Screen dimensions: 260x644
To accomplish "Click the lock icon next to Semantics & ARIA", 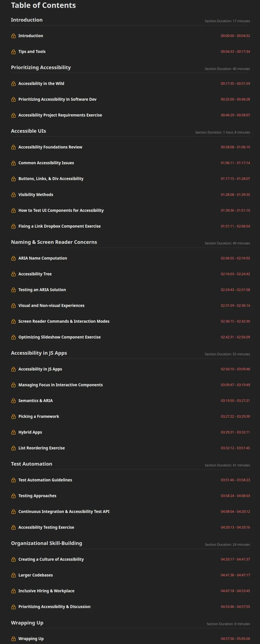I will (x=13, y=401).
